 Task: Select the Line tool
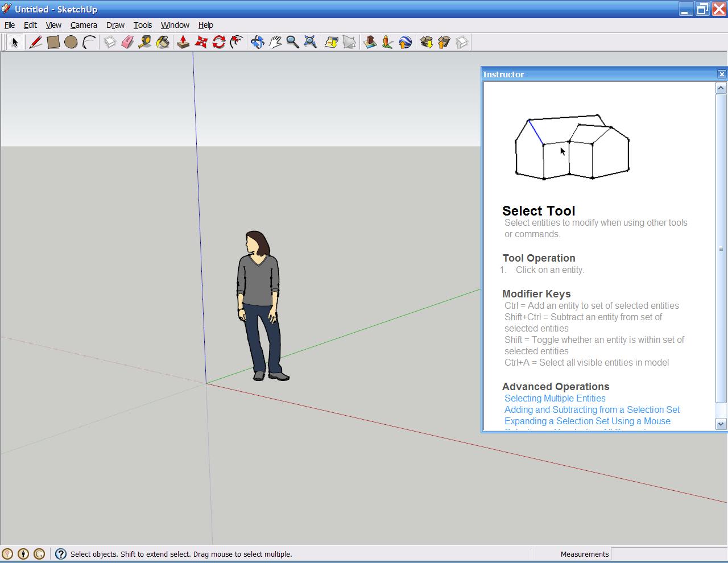[x=35, y=42]
